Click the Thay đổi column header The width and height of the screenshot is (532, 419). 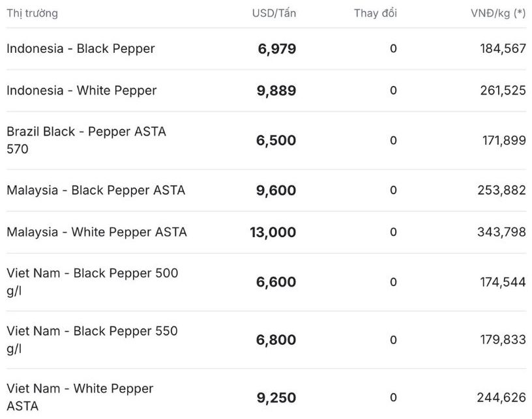tap(376, 13)
